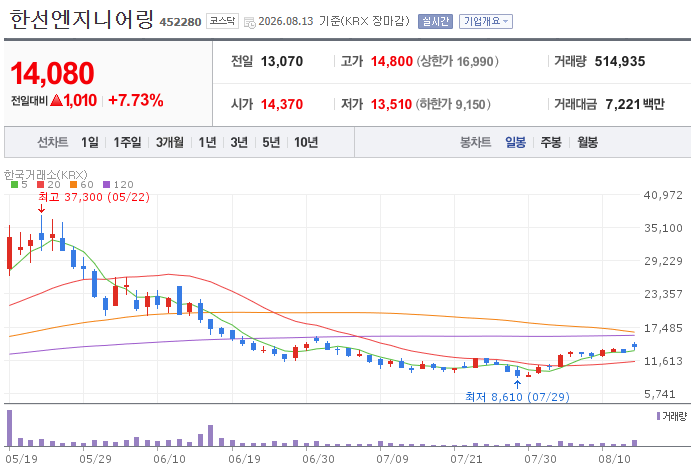Click the 05/19 date axis label

point(21,459)
